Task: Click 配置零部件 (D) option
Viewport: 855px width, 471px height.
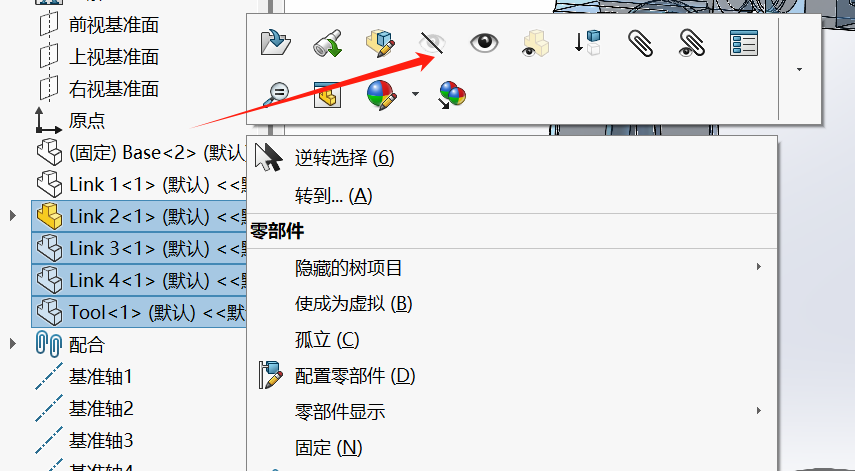Action: tap(355, 376)
